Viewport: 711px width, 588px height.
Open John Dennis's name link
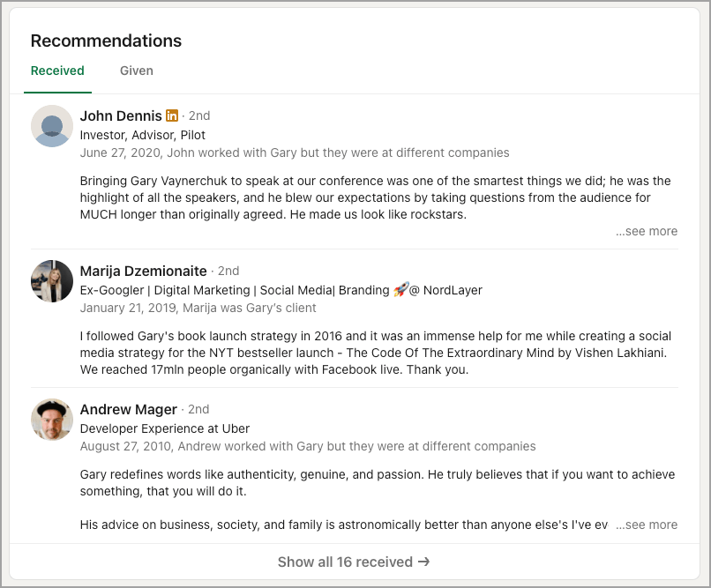[x=121, y=115]
